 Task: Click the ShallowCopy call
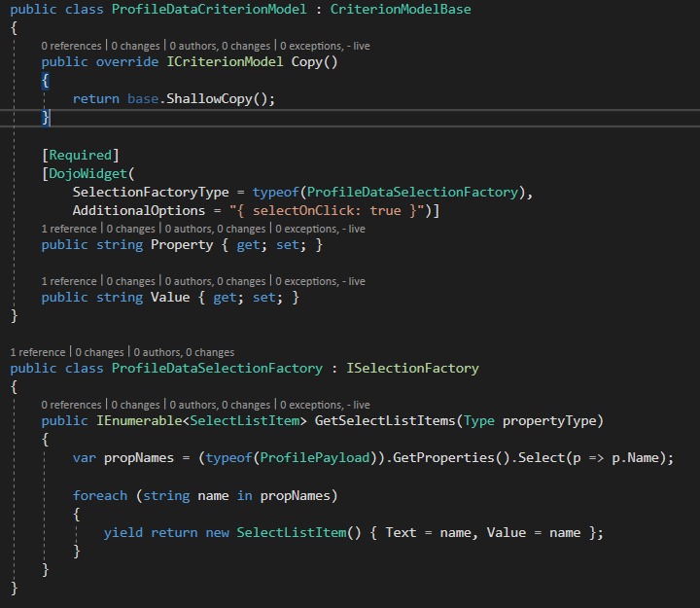coord(209,98)
